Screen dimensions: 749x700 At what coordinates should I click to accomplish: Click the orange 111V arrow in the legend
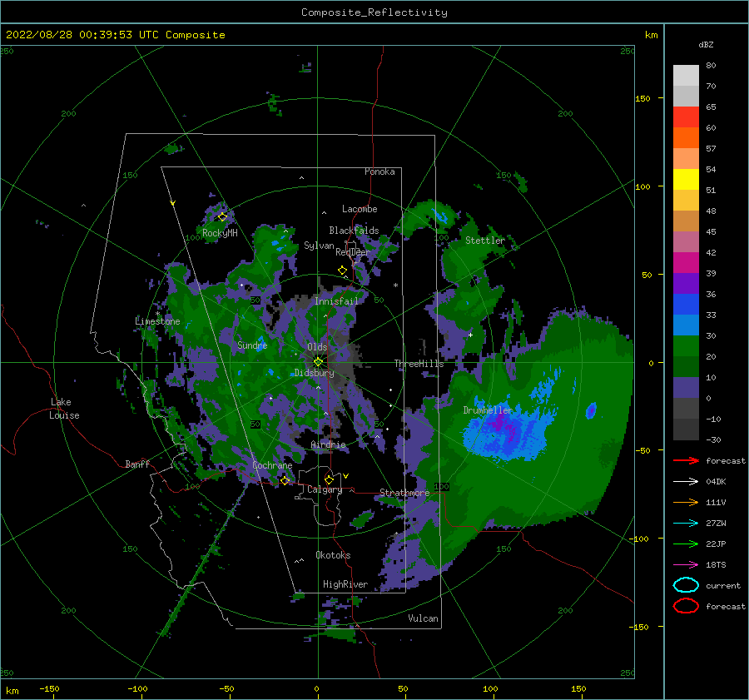(686, 502)
